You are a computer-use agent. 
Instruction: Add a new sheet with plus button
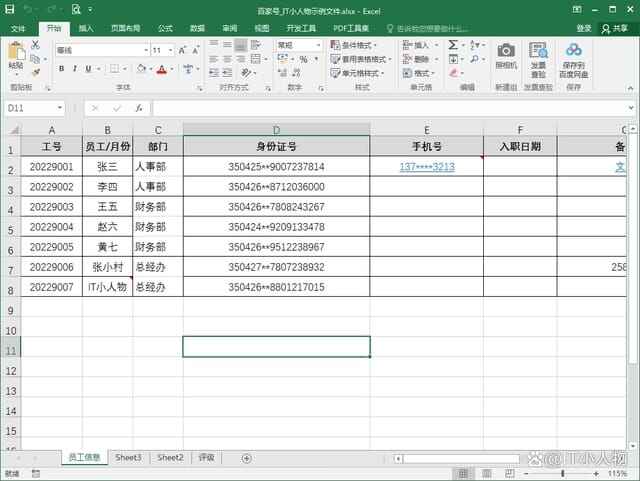pyautogui.click(x=246, y=459)
